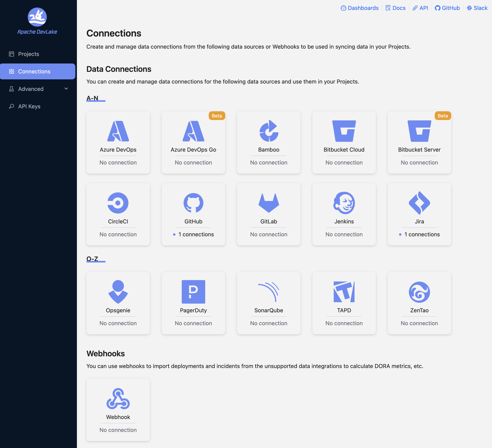Click the Webhook card's 'No connection' status
The image size is (492, 448).
pos(118,430)
